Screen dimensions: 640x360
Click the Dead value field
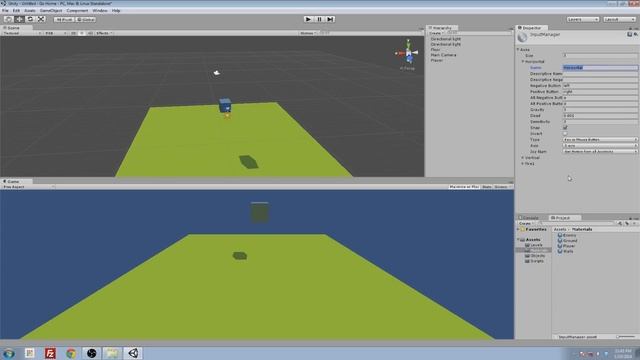coord(600,116)
